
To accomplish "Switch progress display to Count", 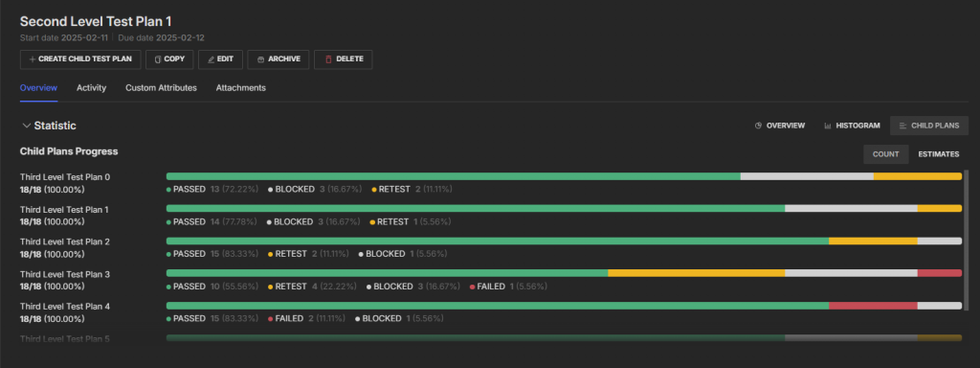I will point(885,154).
